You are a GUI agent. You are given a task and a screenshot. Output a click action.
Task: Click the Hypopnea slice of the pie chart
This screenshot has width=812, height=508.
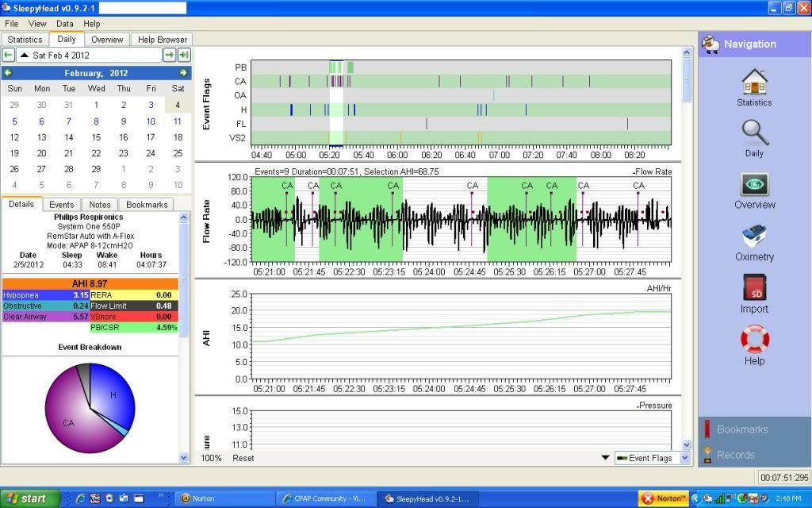(113, 395)
